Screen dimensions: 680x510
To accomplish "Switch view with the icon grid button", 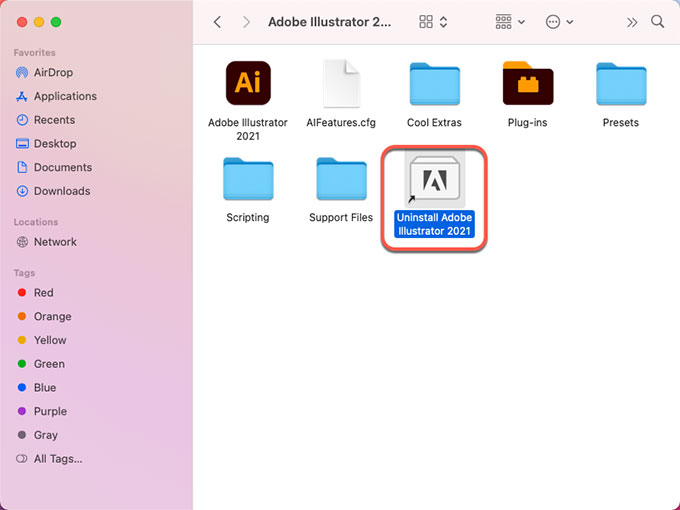I will point(426,22).
